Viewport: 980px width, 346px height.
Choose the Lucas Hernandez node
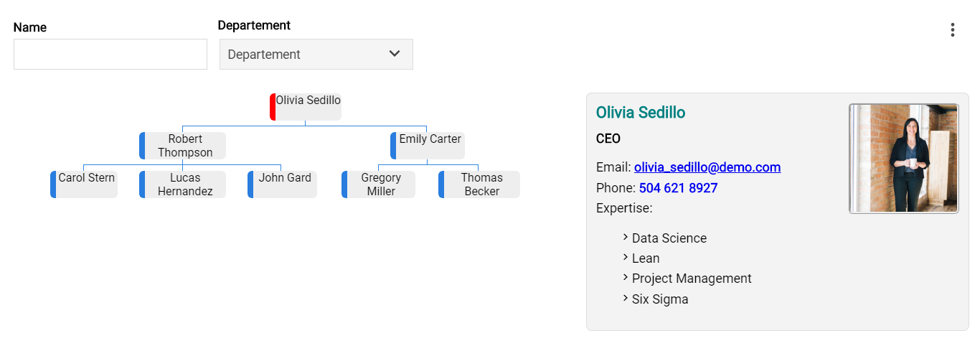pos(185,184)
